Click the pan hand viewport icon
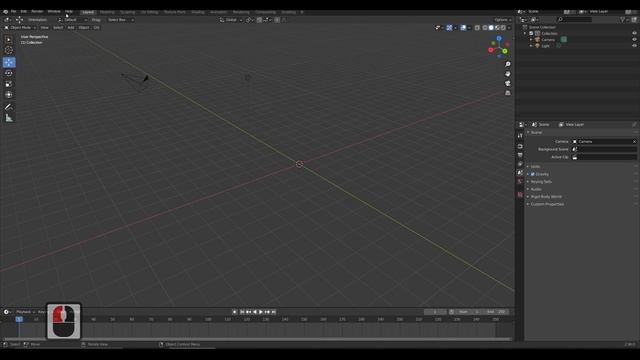This screenshot has width=640, height=360. (x=507, y=74)
